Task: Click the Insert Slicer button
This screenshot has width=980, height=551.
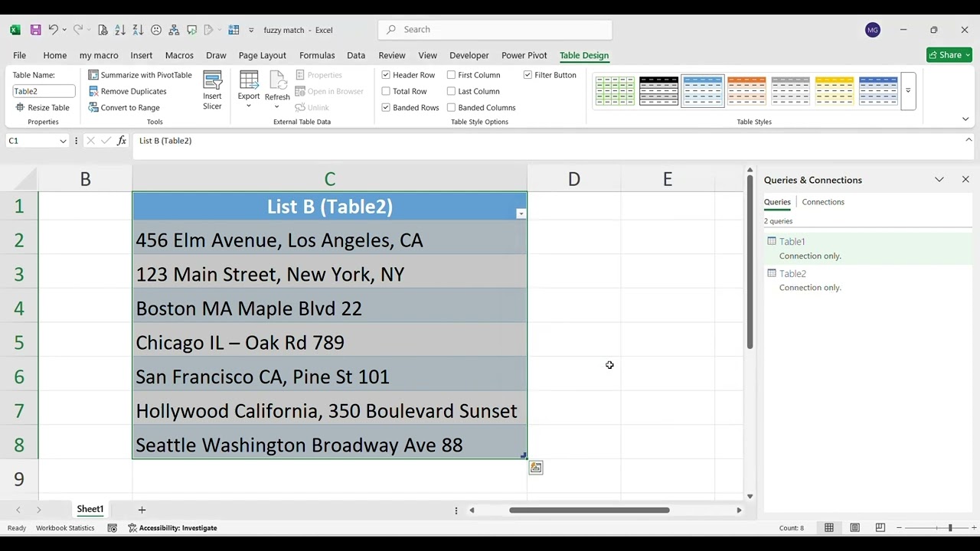Action: (212, 90)
